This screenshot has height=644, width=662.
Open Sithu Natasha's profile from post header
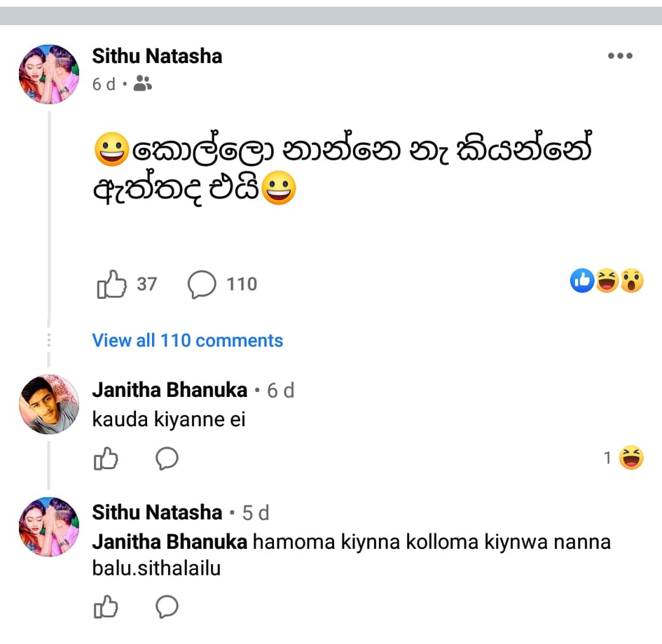point(157,56)
